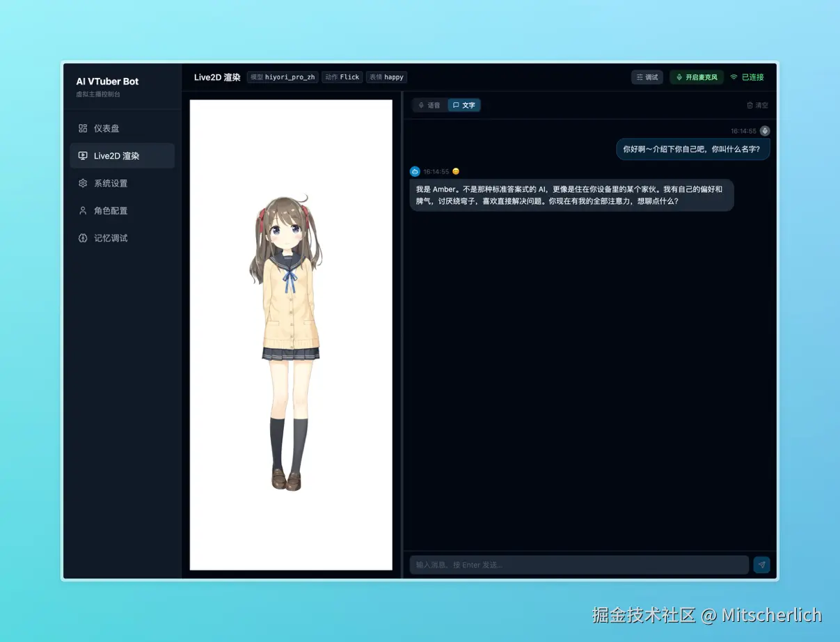Click the send paper-plane icon

tap(761, 565)
